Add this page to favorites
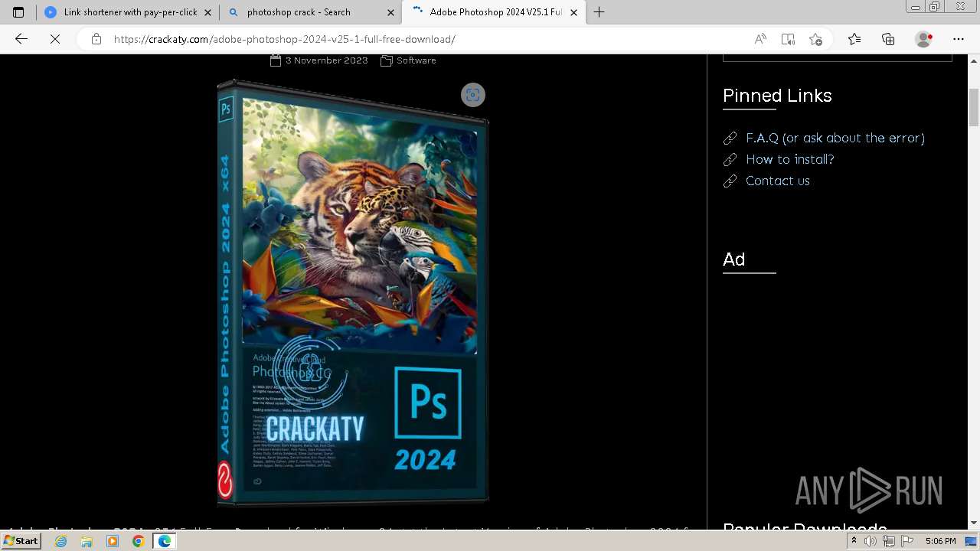 click(815, 39)
